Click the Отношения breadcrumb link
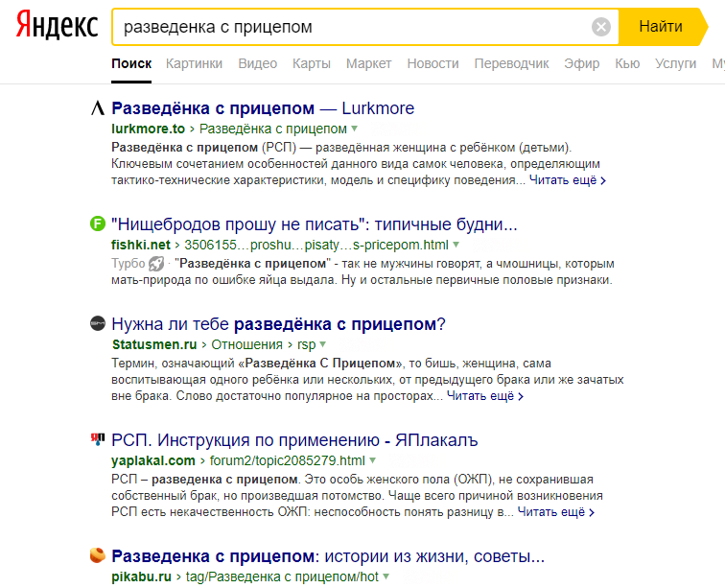The image size is (725, 588). (246, 344)
